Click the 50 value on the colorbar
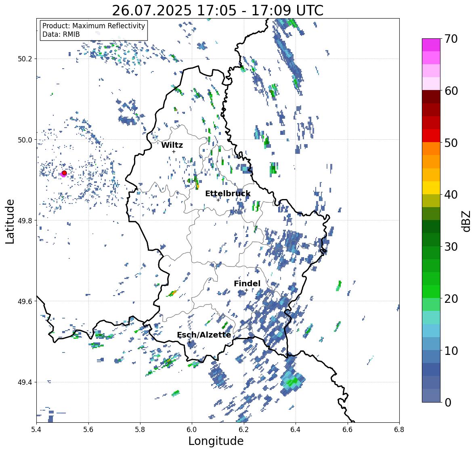This screenshot has height=451, width=476. click(451, 143)
